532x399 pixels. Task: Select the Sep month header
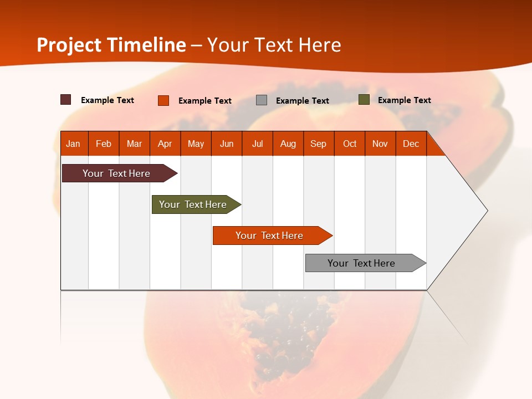[318, 144]
